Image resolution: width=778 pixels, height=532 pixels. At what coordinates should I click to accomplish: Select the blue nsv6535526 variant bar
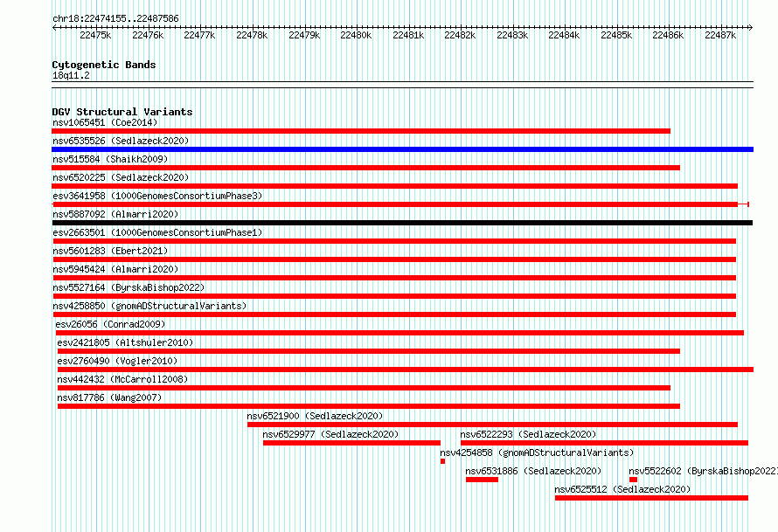(402, 149)
